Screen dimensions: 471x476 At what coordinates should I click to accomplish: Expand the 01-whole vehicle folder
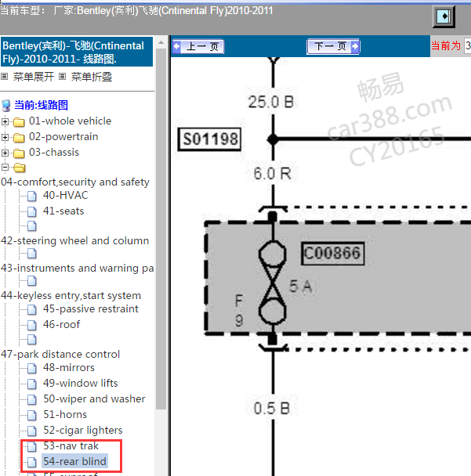(x=5, y=121)
